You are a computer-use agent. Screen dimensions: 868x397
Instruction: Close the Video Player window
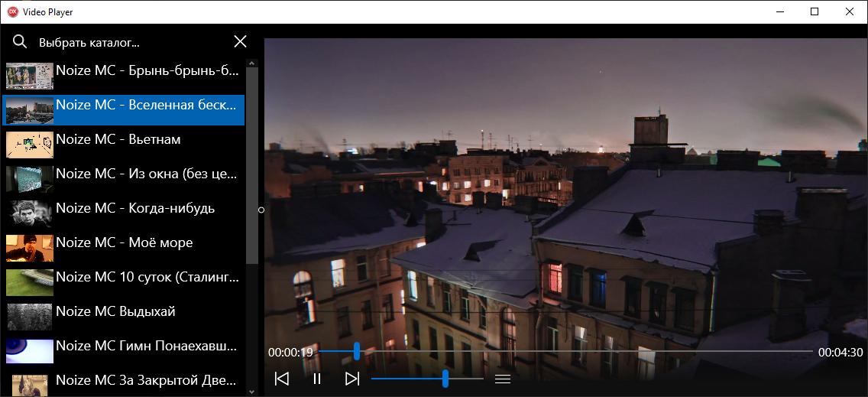(849, 11)
